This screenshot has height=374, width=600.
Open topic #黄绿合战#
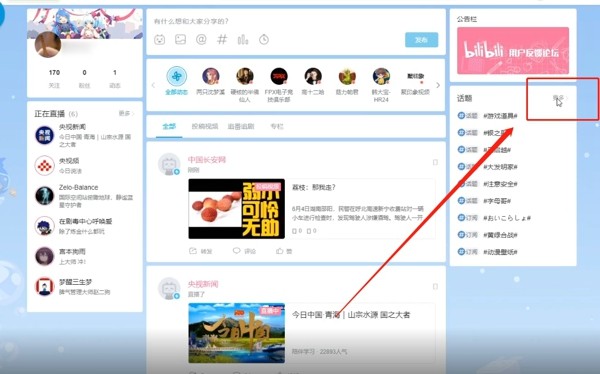pyautogui.click(x=500, y=235)
